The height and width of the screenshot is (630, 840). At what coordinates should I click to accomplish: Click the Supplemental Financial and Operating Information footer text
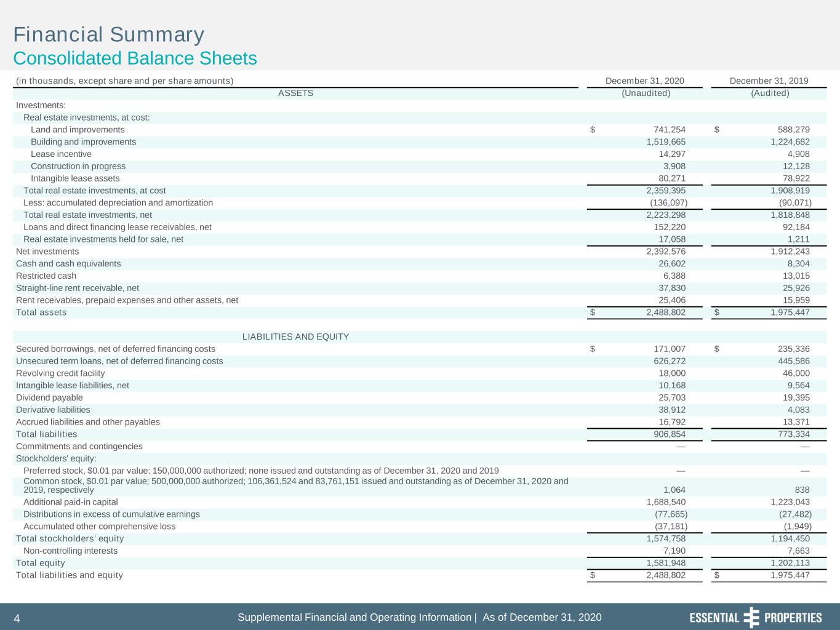click(354, 617)
